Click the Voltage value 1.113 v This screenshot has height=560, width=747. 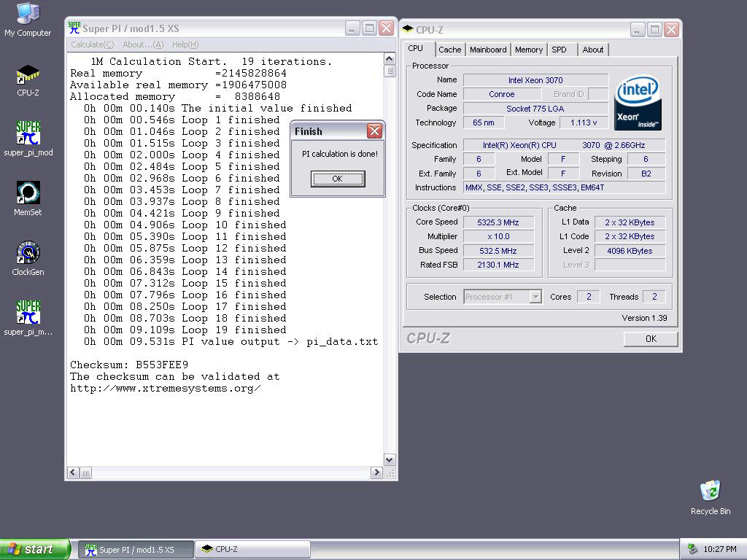click(584, 122)
